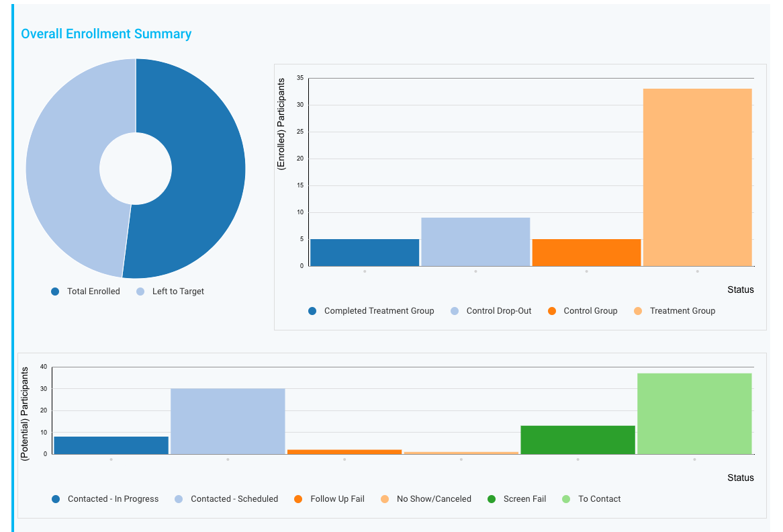Hide Follow Up Fail series from legend

pos(337,499)
